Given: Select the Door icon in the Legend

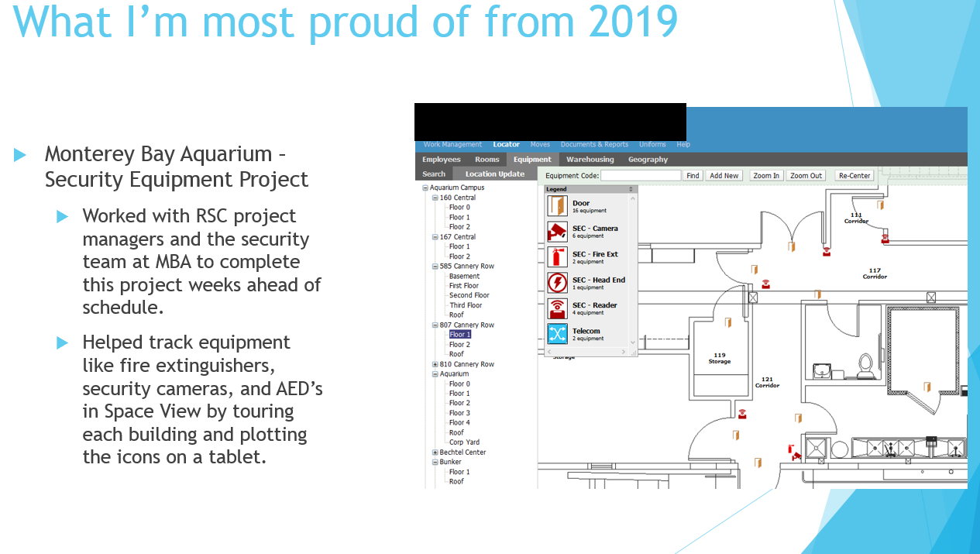Looking at the screenshot, I should pos(557,206).
